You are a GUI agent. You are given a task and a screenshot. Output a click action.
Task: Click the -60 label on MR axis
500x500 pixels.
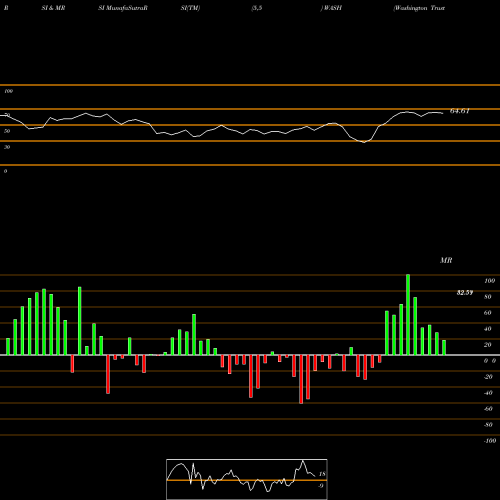click(x=488, y=409)
